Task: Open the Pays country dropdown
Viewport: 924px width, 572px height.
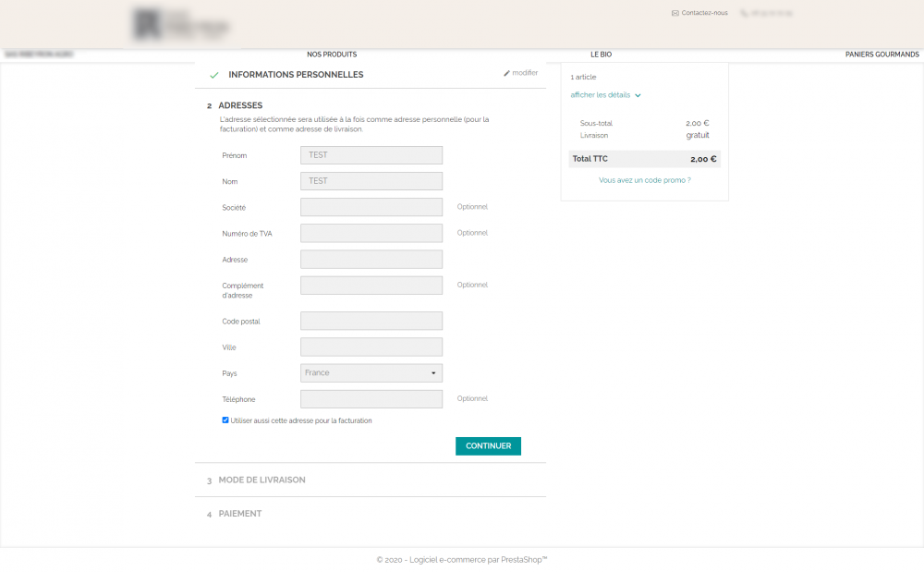Action: 371,372
